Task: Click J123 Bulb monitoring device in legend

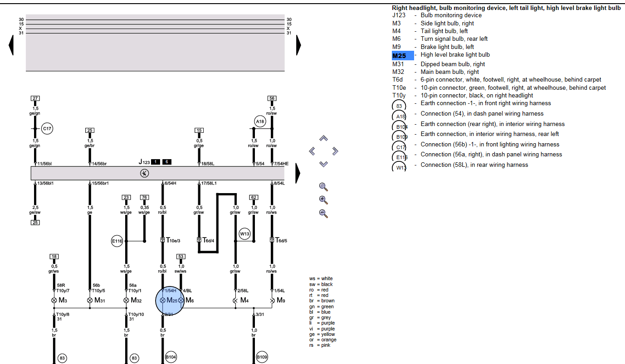Action: pyautogui.click(x=451, y=15)
